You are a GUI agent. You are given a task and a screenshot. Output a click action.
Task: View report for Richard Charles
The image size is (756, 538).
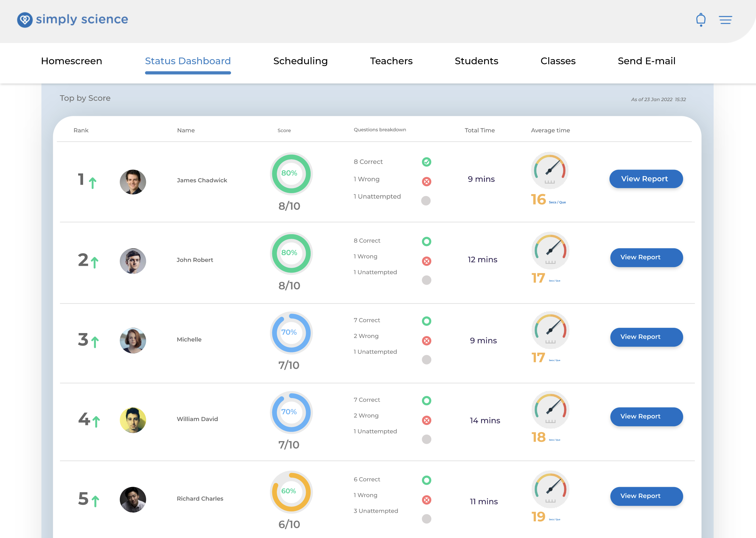pyautogui.click(x=646, y=496)
